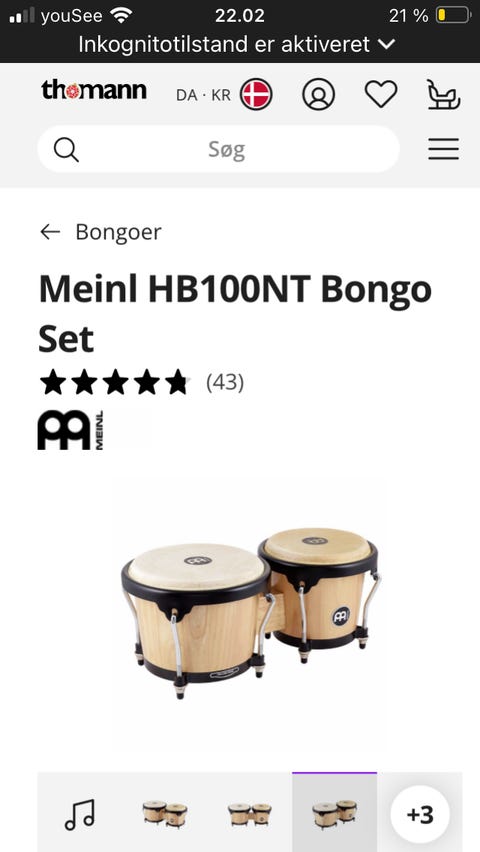Select the highlighted third bongo thumbnail
480x852 pixels.
(x=334, y=813)
